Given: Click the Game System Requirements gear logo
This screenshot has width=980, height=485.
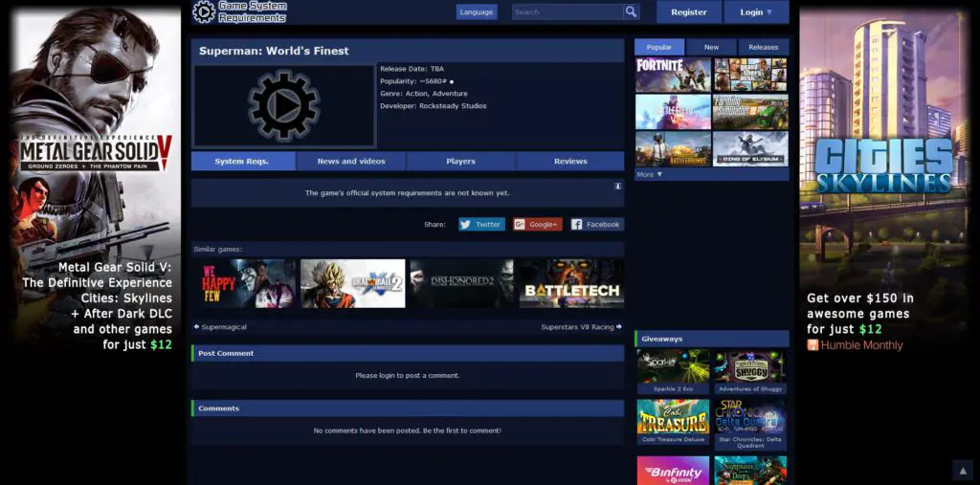Looking at the screenshot, I should (x=204, y=11).
